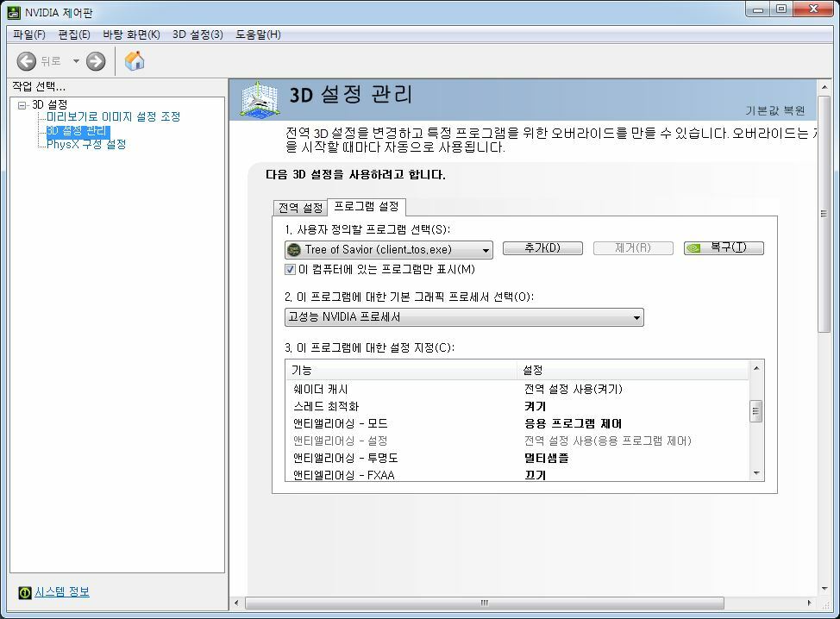Open the 도움말(H) menu

[258, 34]
